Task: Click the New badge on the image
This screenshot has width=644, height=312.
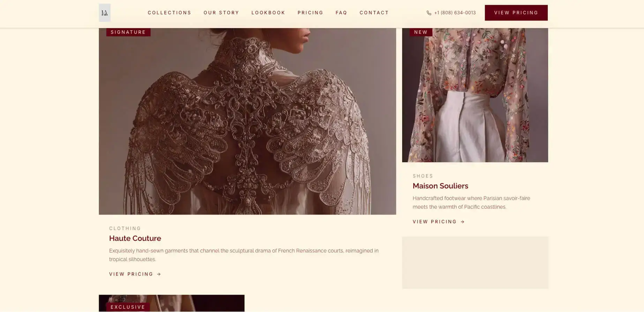Action: (x=421, y=32)
